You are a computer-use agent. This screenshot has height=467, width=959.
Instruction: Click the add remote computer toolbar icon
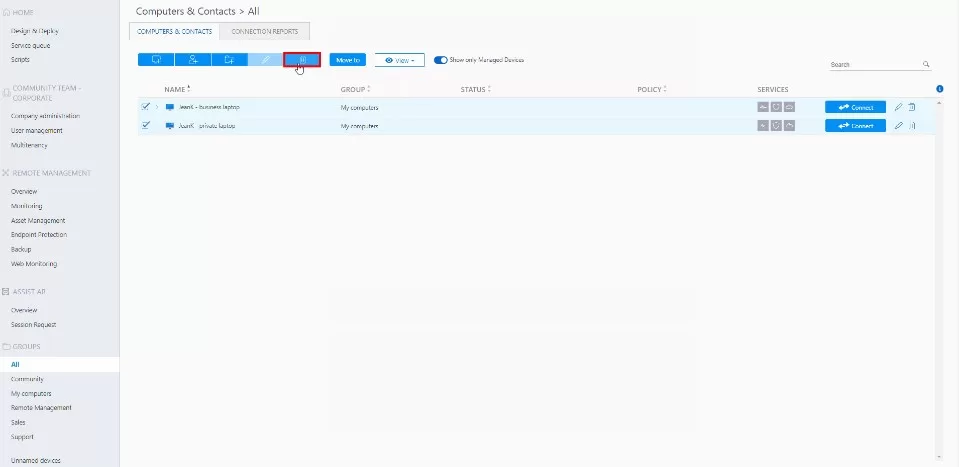click(156, 59)
